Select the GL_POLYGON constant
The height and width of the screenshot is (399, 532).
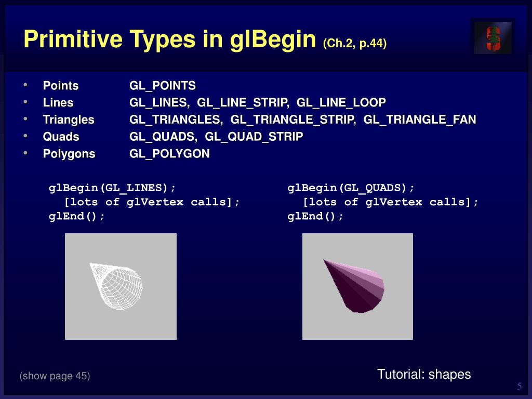(x=169, y=154)
